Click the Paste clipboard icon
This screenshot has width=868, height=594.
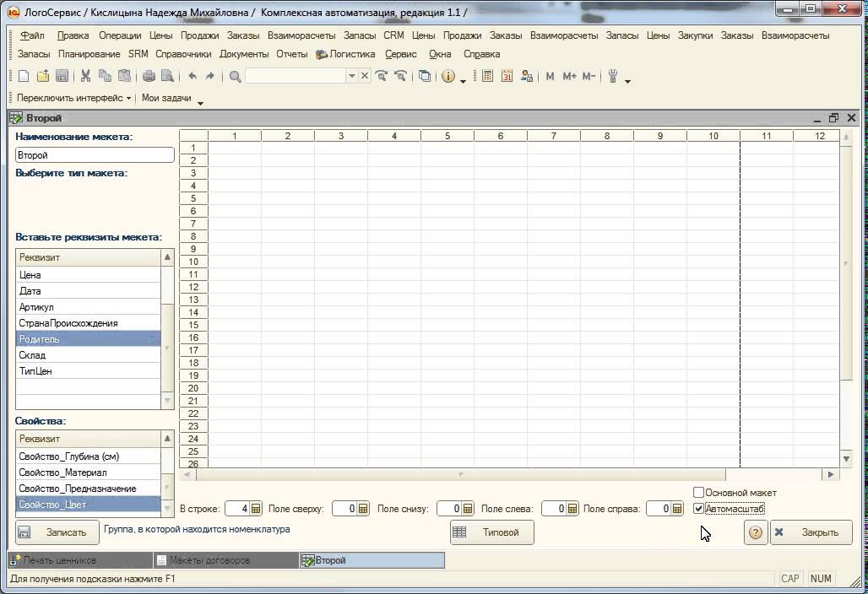[125, 76]
